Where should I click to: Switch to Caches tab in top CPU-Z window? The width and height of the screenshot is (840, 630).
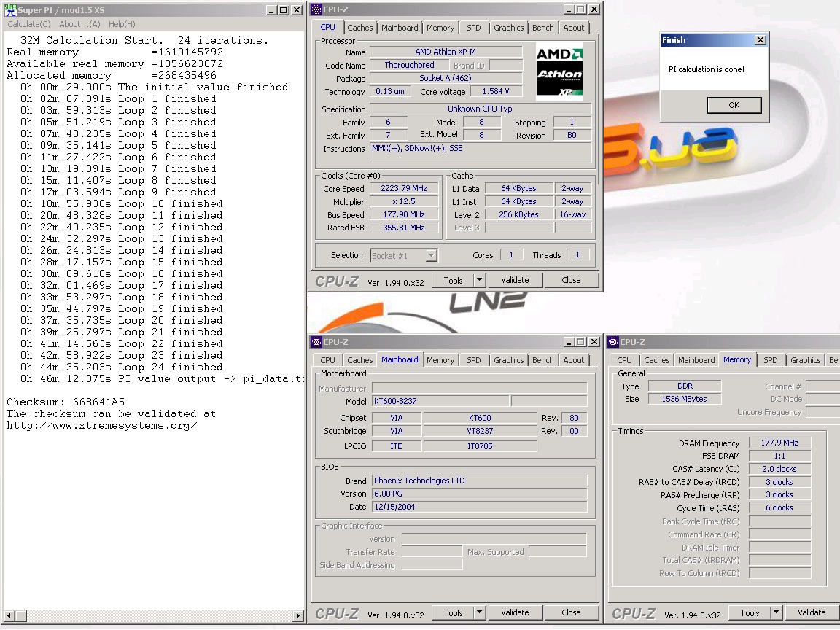click(359, 28)
